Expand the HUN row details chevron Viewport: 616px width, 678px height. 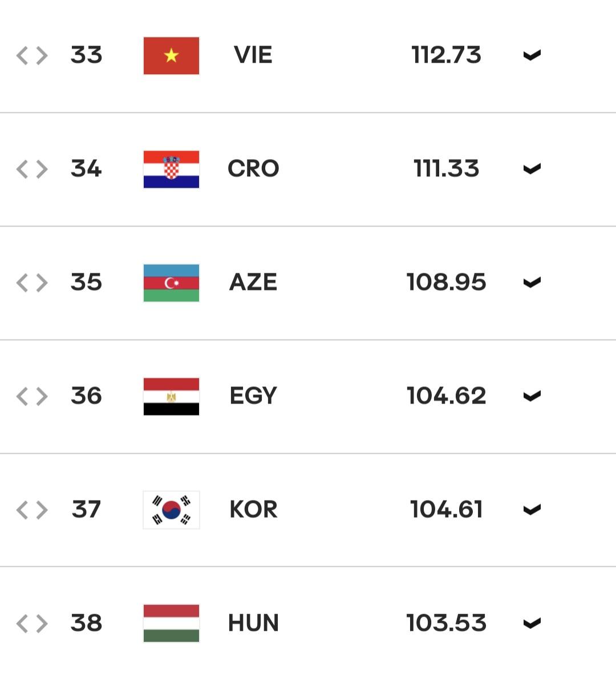532,623
